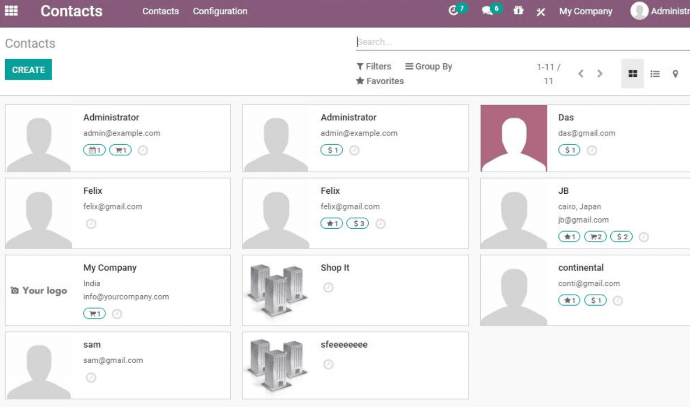The image size is (690, 407).
Task: Switch to list view icon
Action: point(655,74)
